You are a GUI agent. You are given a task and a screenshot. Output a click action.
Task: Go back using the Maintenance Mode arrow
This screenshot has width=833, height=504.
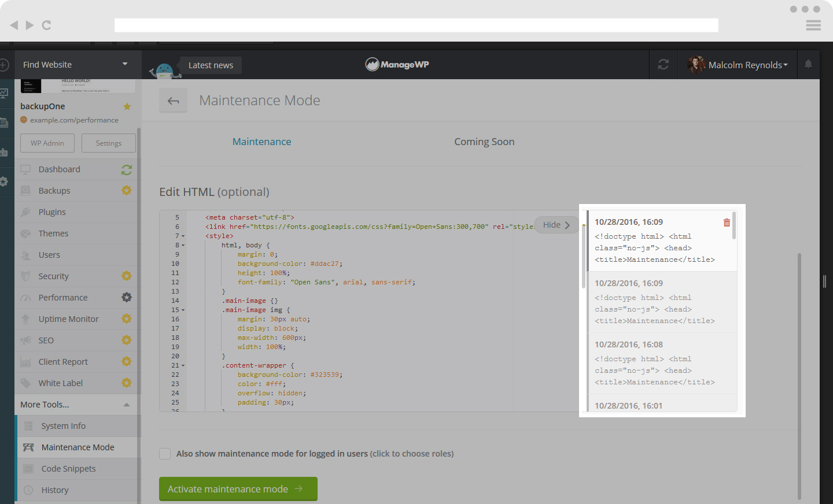click(173, 101)
